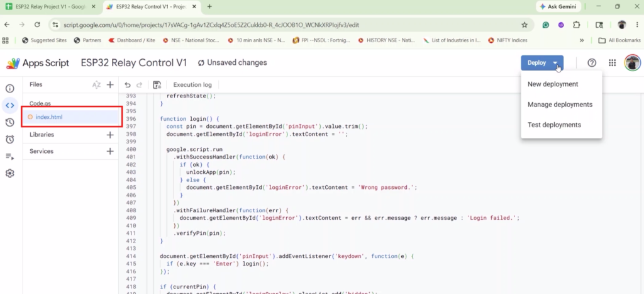Image resolution: width=644 pixels, height=294 pixels.
Task: Close the ESP32 Relay Control V1 tab
Action: click(x=196, y=6)
